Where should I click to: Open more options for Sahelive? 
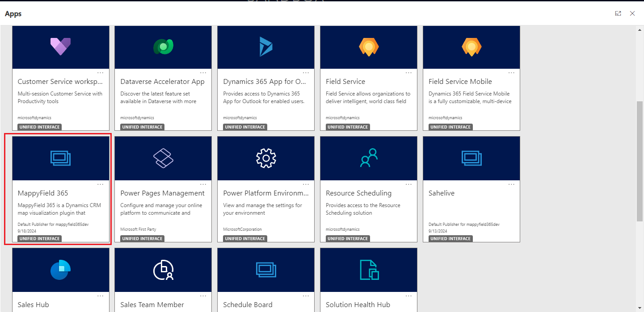pos(512,184)
